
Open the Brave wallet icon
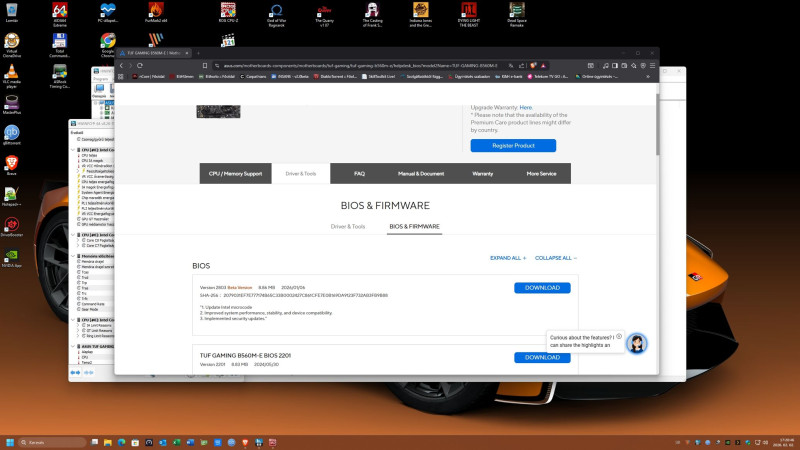tap(624, 65)
